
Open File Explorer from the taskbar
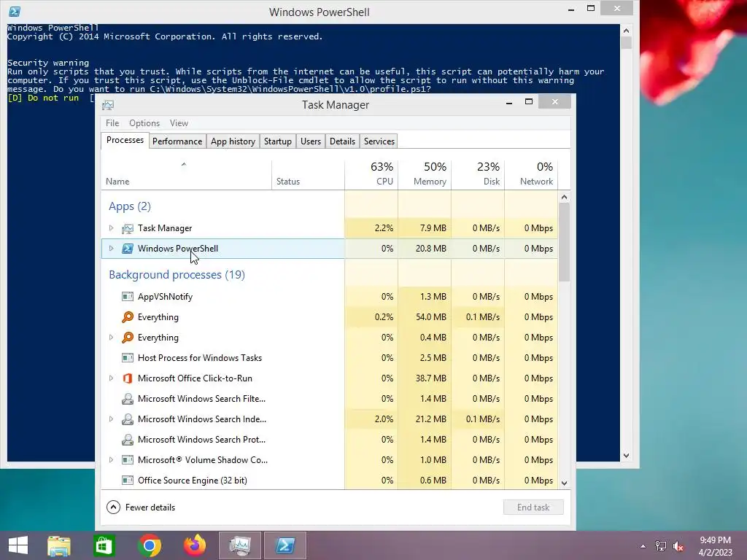coord(59,545)
